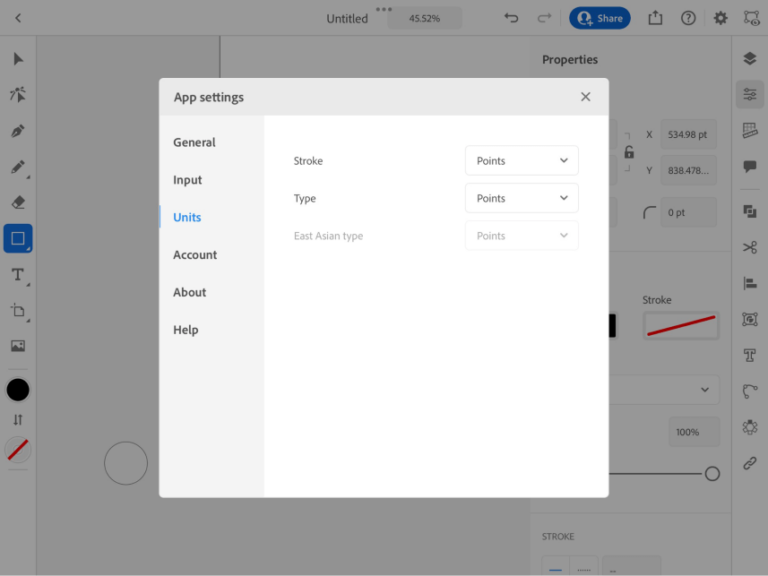Viewport: 768px width, 576px height.
Task: Open the Path panel icon
Action: point(750,391)
